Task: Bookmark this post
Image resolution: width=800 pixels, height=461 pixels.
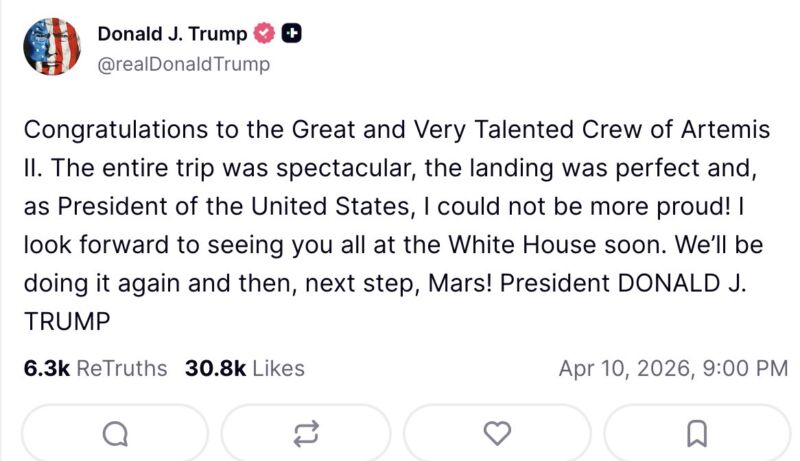Action: click(697, 433)
